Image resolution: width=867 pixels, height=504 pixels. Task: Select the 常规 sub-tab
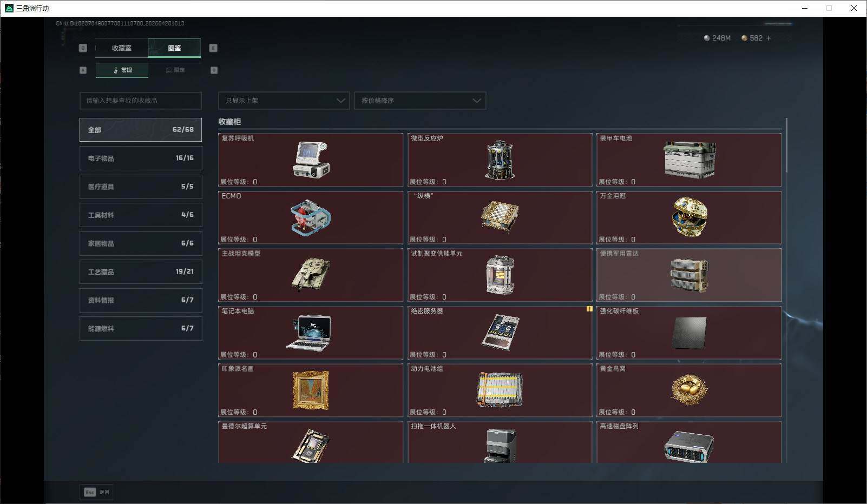pyautogui.click(x=122, y=70)
